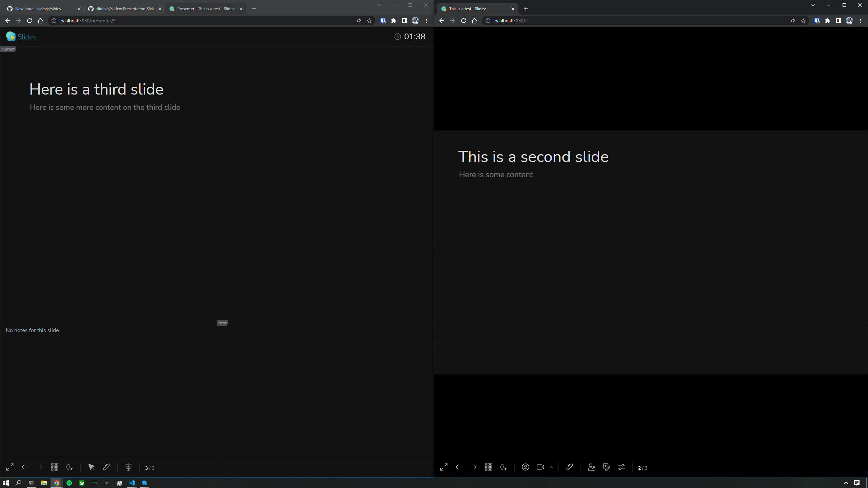Toggle the camera view in the right window

[540, 467]
